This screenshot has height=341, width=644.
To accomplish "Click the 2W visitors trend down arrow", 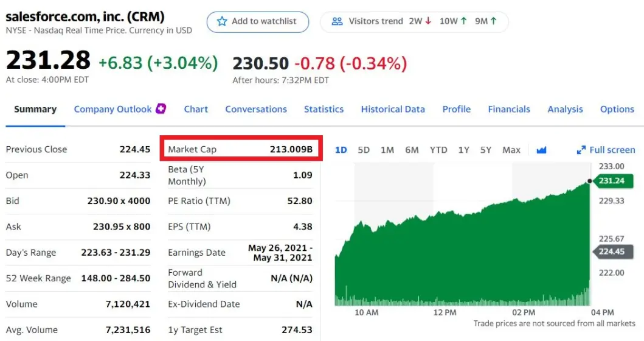I will tap(428, 21).
